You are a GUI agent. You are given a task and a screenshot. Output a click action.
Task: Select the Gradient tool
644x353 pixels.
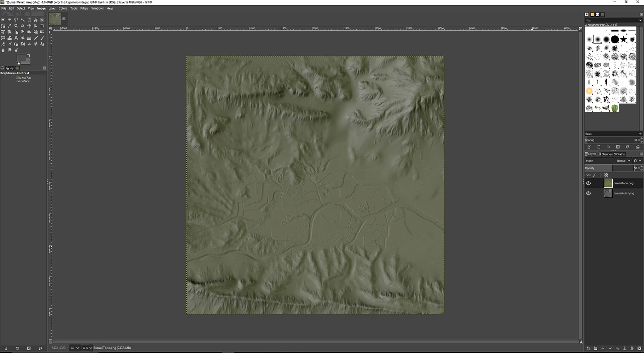[x=29, y=38]
